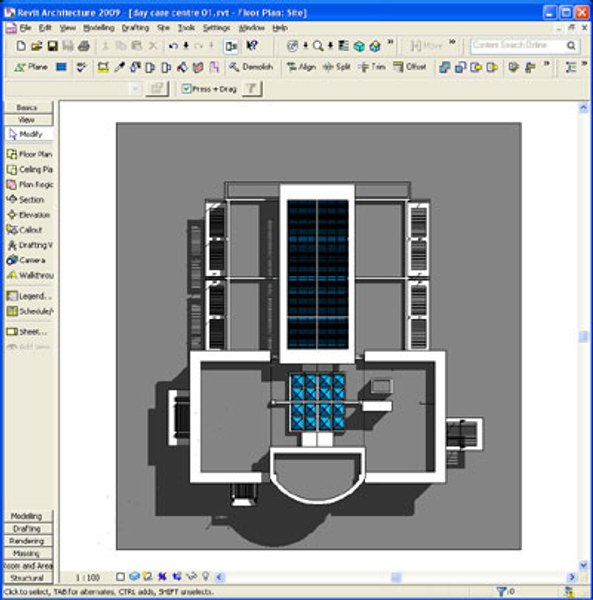The height and width of the screenshot is (600, 593).
Task: Open a file with the folder icon
Action: point(37,46)
